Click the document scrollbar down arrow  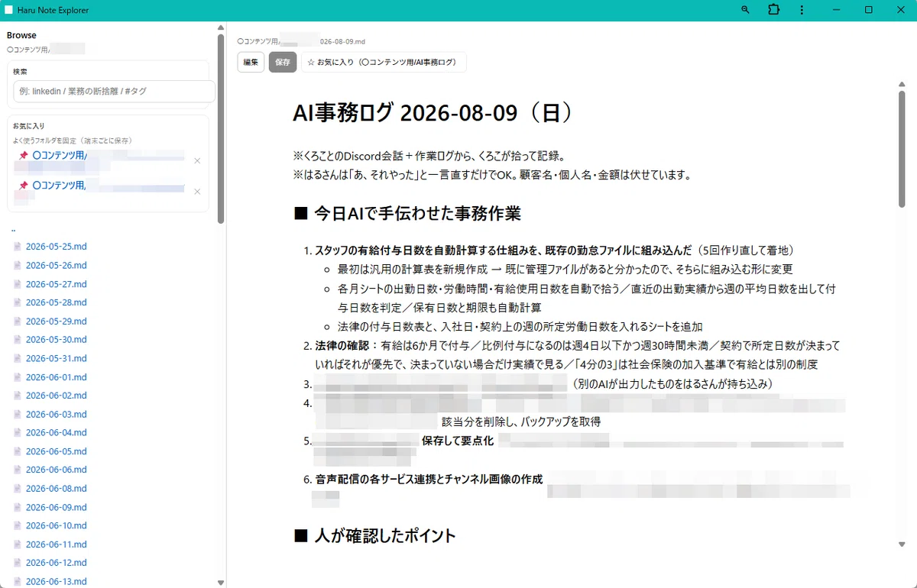[902, 544]
